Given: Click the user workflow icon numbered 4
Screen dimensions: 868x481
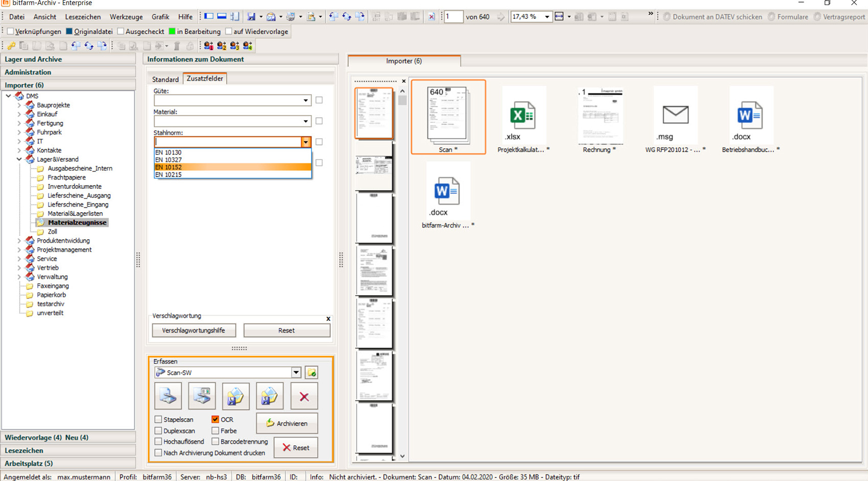Looking at the screenshot, I should pyautogui.click(x=248, y=46).
